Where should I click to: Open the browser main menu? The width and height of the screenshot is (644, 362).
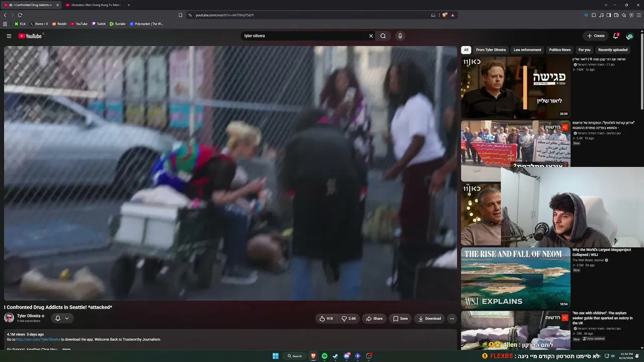pyautogui.click(x=639, y=15)
